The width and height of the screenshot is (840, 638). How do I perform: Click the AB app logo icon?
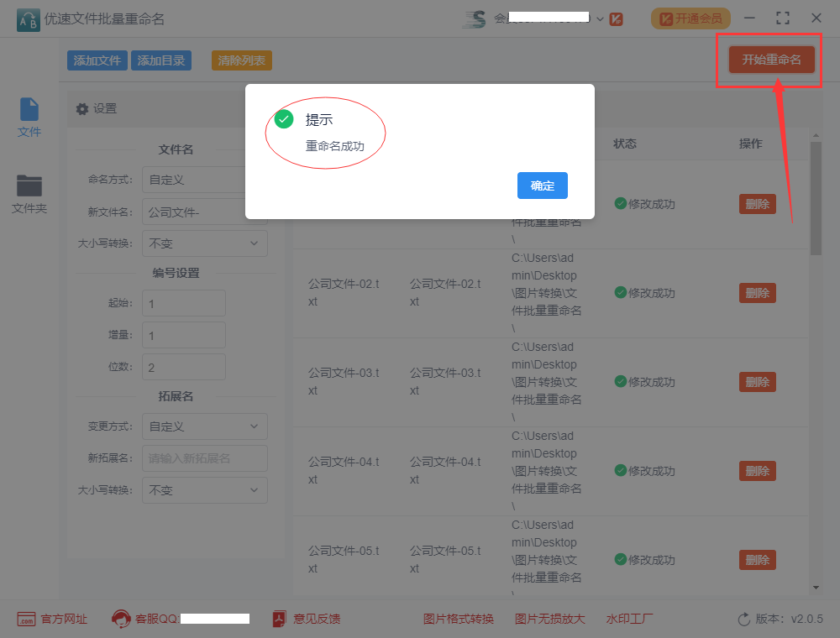point(27,18)
